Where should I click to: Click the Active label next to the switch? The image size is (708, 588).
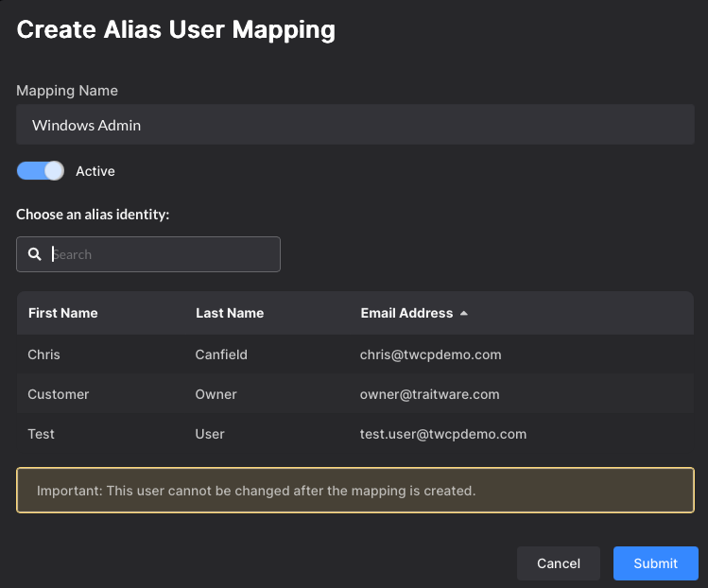[x=95, y=171]
